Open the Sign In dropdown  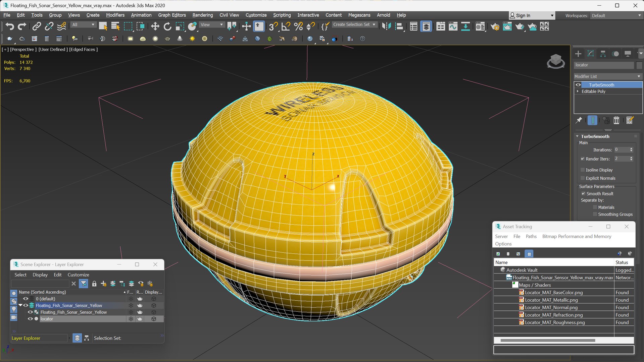pyautogui.click(x=532, y=15)
